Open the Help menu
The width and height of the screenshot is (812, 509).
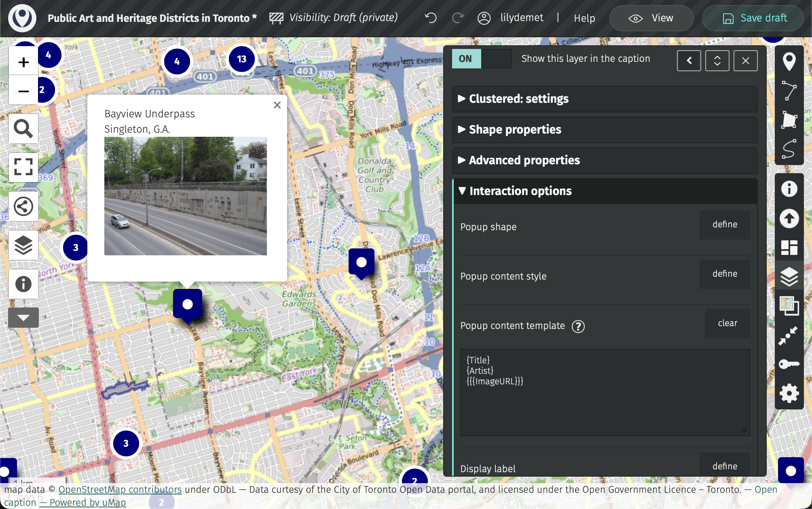[584, 18]
